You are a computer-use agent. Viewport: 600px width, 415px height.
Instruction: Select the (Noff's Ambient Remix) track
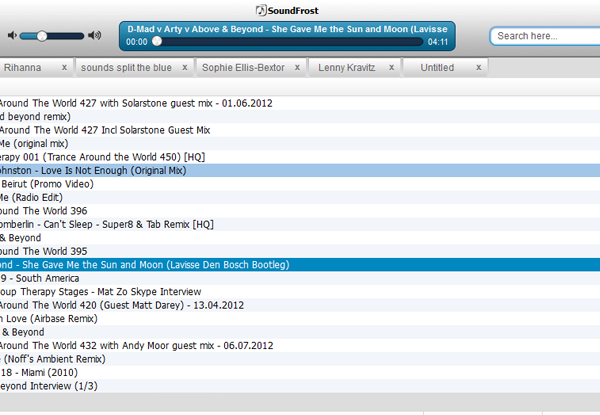[300, 359]
